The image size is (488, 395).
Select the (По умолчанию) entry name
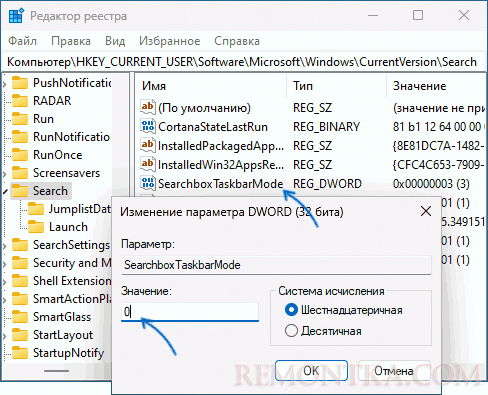[204, 108]
